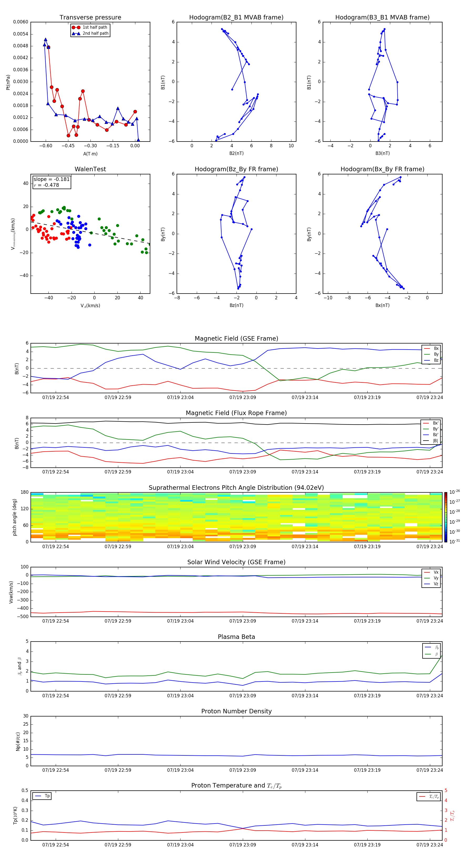Screen dimensions: 473x868
Task: Click the "Transverse pressure" plot title
Action: (x=90, y=17)
